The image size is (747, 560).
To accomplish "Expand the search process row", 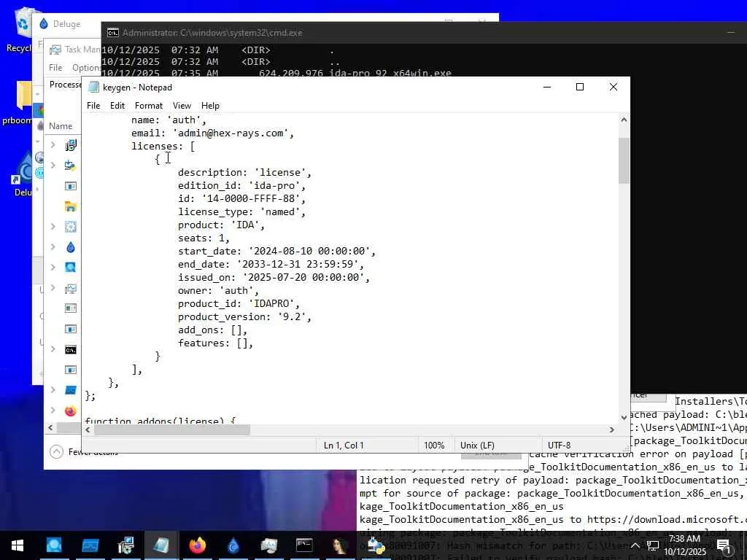I will [x=53, y=267].
